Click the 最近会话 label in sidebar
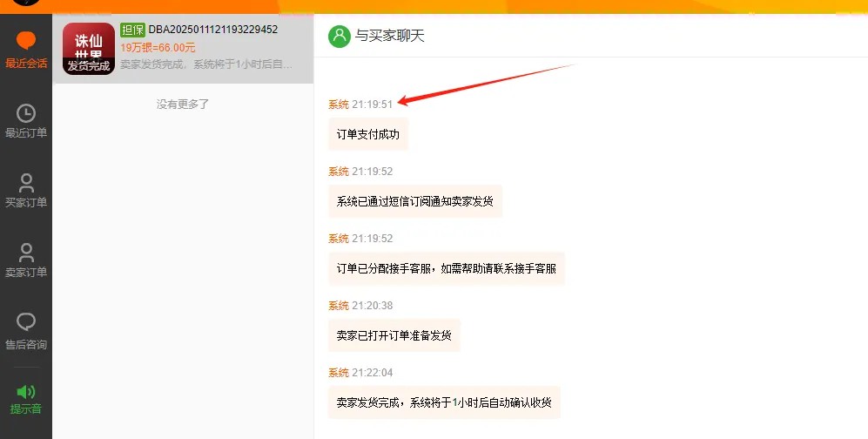868x439 pixels. pos(26,63)
